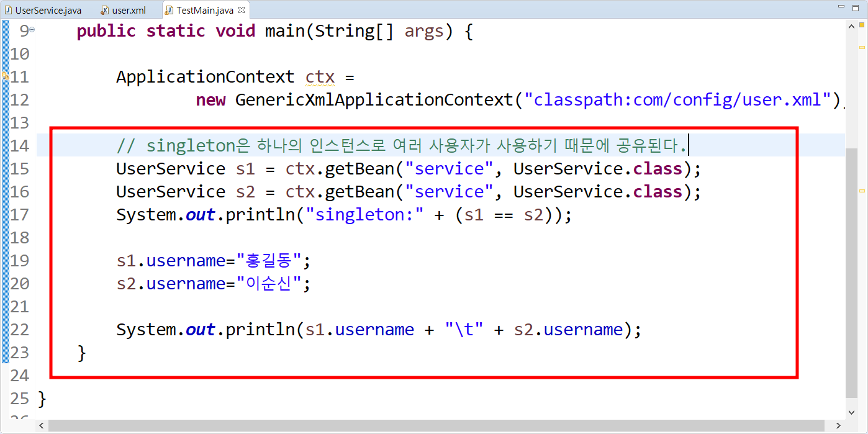Click the public keyword on line 9
The width and height of the screenshot is (868, 434).
click(x=106, y=31)
